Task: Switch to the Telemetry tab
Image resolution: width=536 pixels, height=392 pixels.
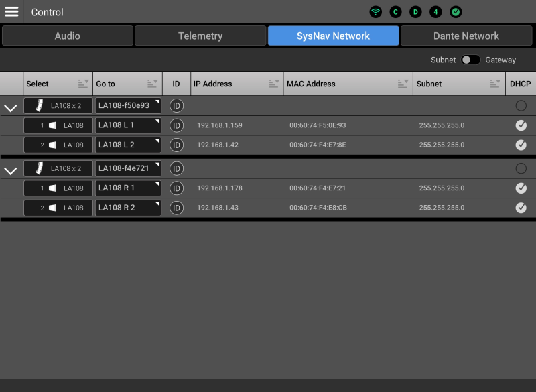Action: pyautogui.click(x=200, y=36)
